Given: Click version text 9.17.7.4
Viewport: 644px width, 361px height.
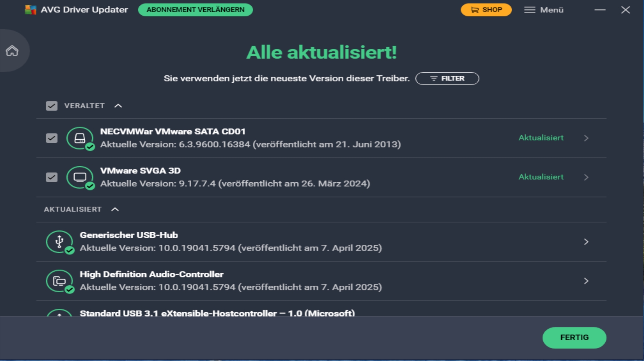Looking at the screenshot, I should (197, 183).
